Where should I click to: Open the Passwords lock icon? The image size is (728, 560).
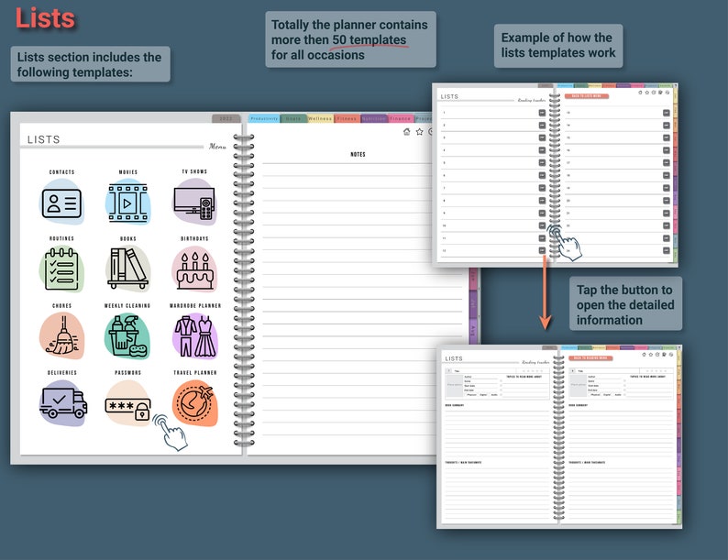point(127,402)
